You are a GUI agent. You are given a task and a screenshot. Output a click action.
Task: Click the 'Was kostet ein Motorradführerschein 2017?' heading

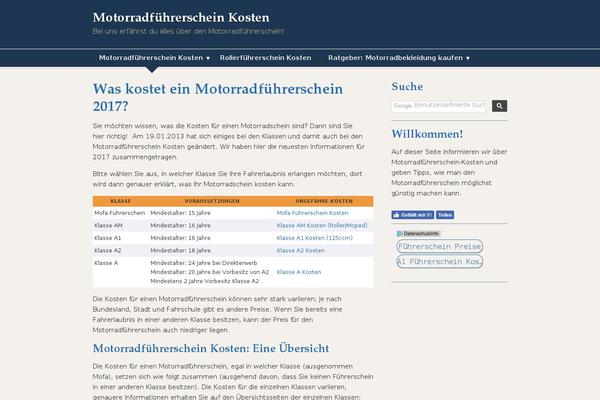(218, 97)
